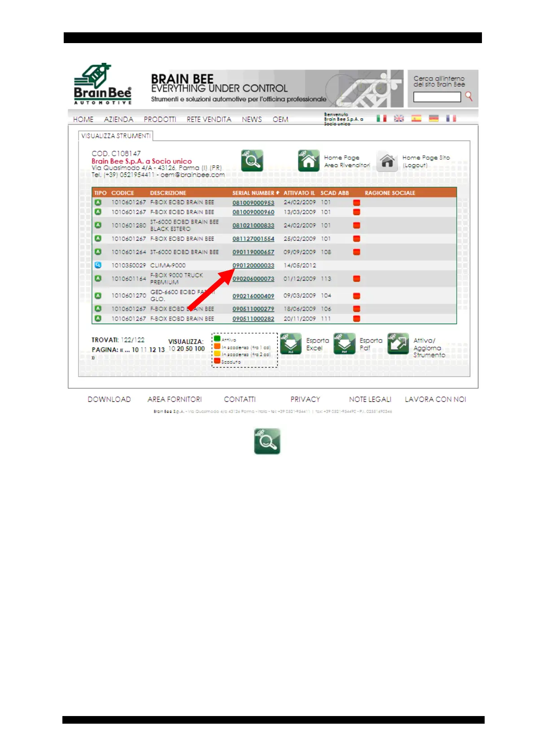The height and width of the screenshot is (756, 534).
Task: Click the red magnifier search icon
Action: (468, 96)
